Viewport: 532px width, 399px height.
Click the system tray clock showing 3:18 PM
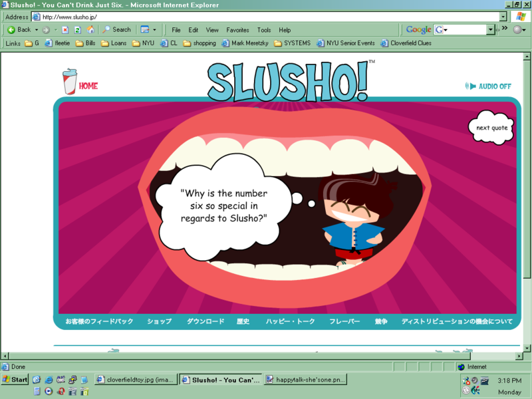[x=509, y=380]
